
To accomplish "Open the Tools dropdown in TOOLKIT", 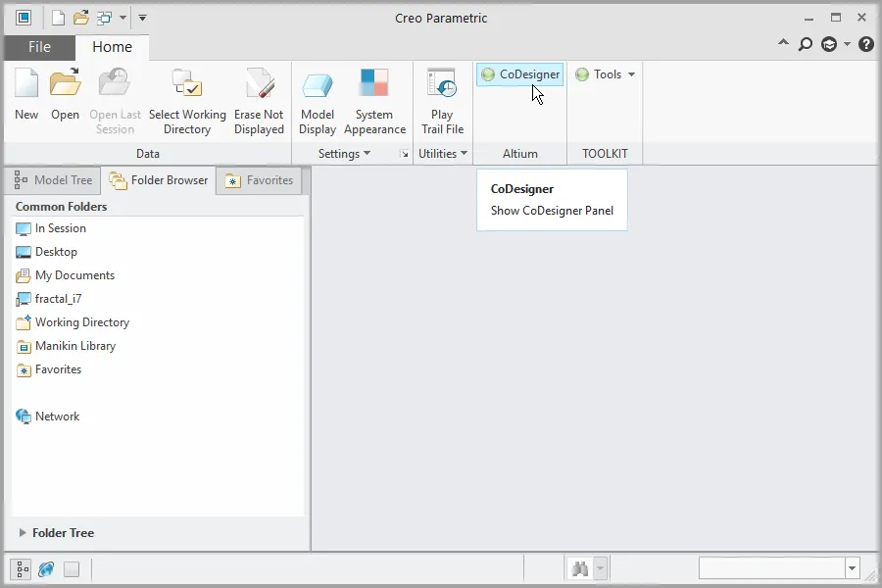I will click(x=606, y=74).
